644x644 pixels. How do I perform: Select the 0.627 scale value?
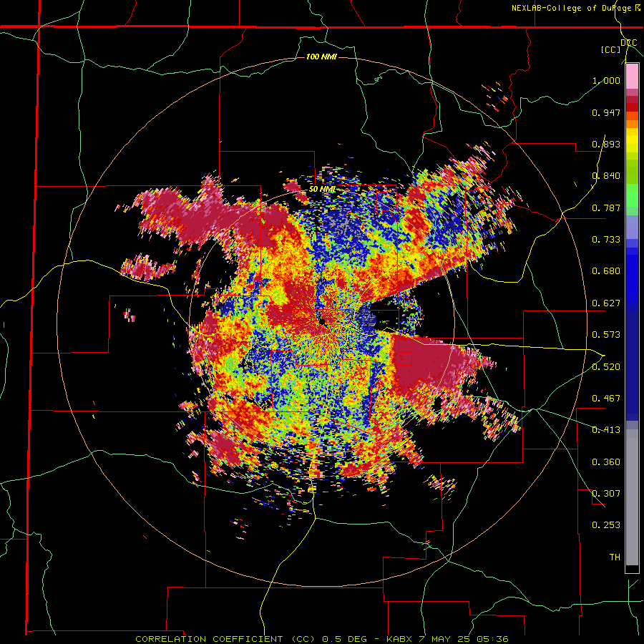coord(606,303)
